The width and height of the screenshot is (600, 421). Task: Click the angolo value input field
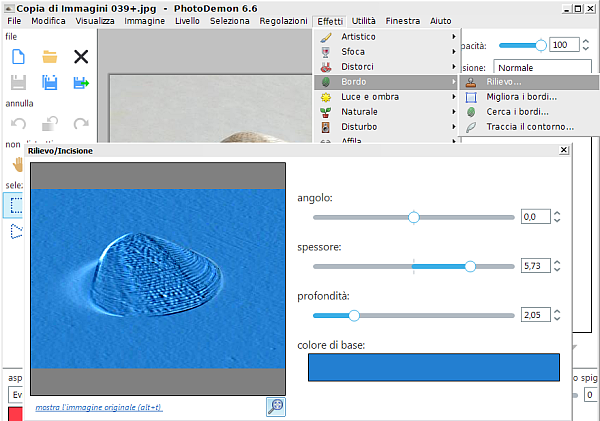pos(535,217)
